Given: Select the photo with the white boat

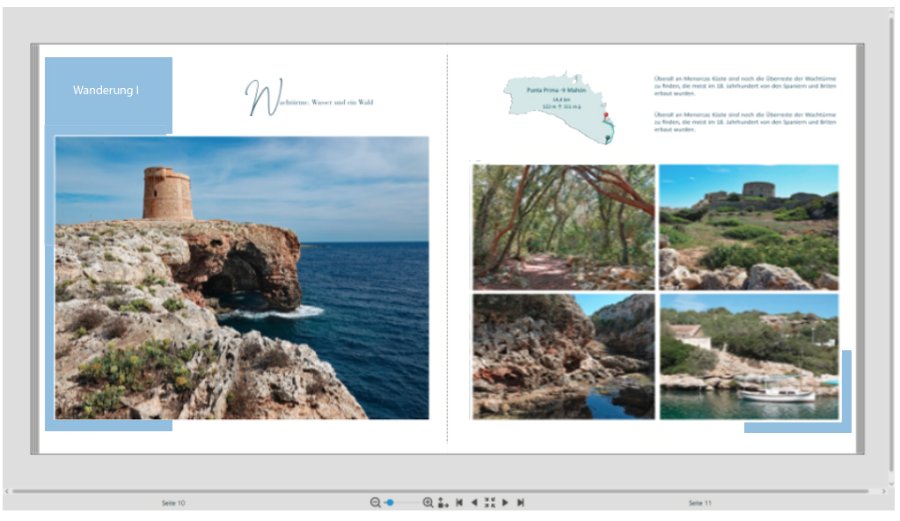Looking at the screenshot, I should [x=748, y=356].
